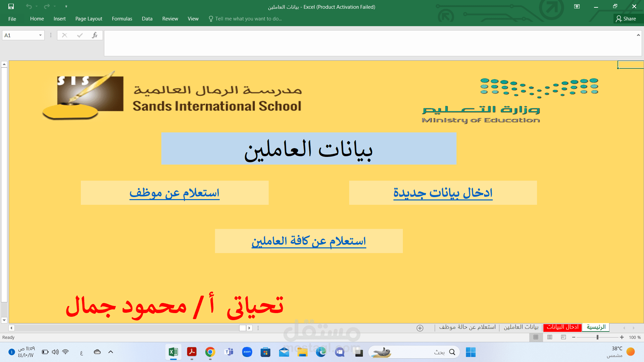Select Page Break Preview icon in status bar
Viewport: 644px width, 362px height.
tap(563, 337)
